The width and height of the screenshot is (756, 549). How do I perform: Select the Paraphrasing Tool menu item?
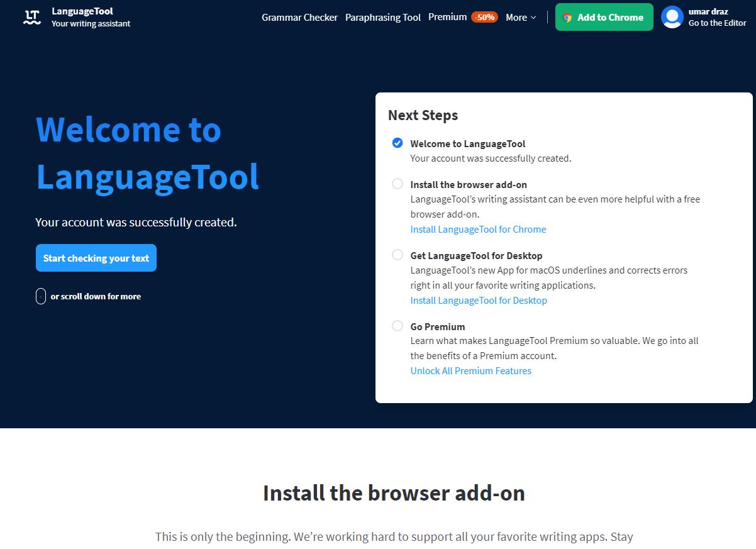[x=383, y=17]
